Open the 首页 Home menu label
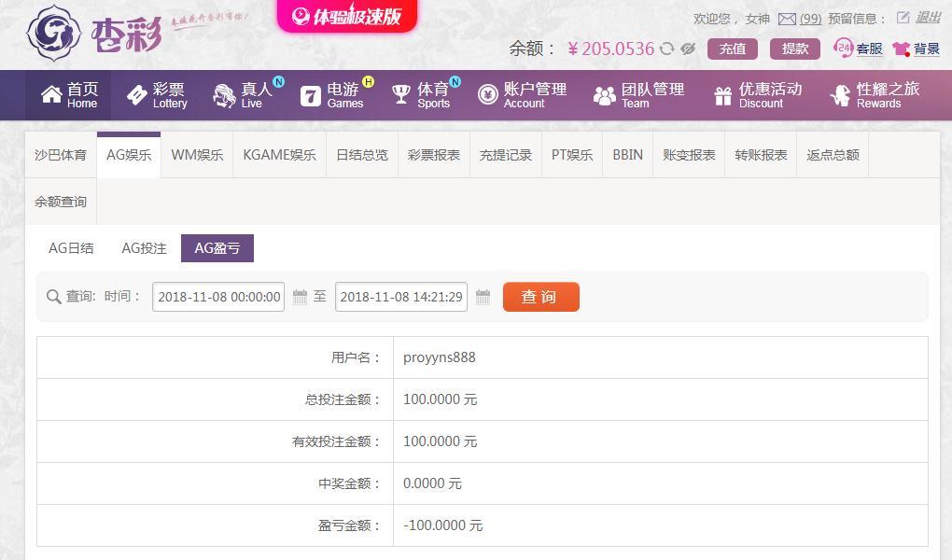 [x=82, y=95]
